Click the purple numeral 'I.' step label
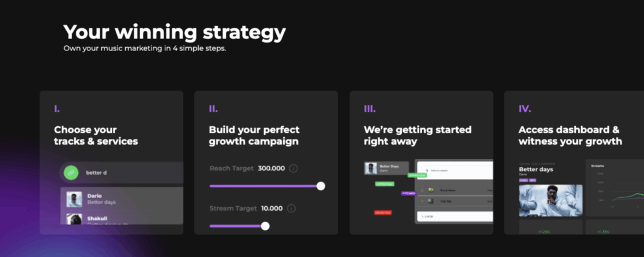This screenshot has height=257, width=644. (57, 109)
